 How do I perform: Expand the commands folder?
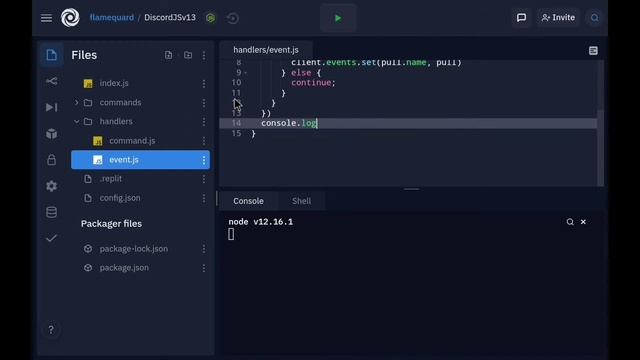(x=76, y=102)
